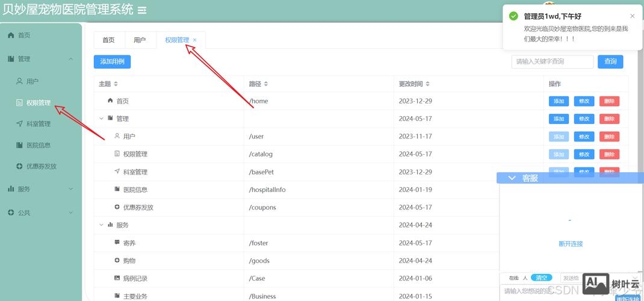Image resolution: width=644 pixels, height=301 pixels.
Task: Close the 权限管理 tab with x icon
Action: 195,40
